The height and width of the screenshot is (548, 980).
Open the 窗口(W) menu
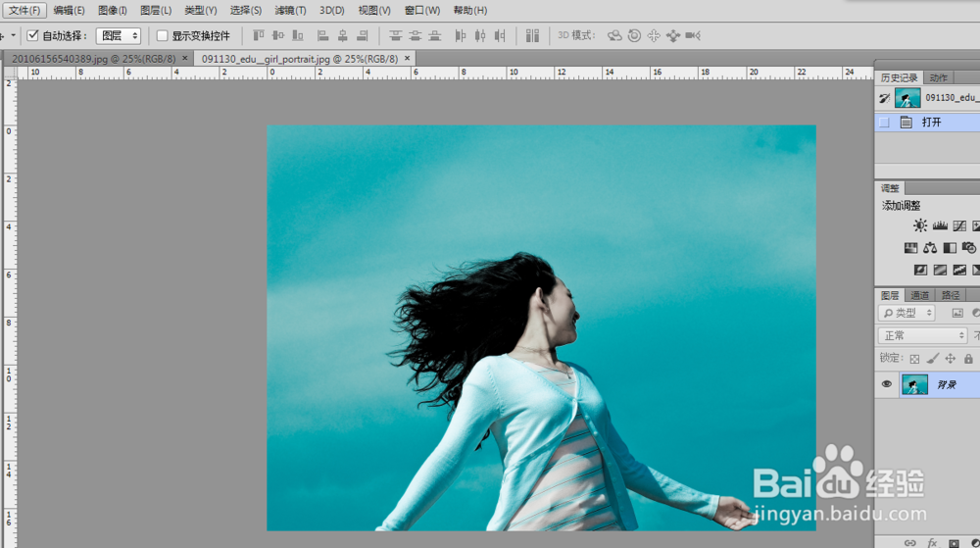(x=421, y=10)
